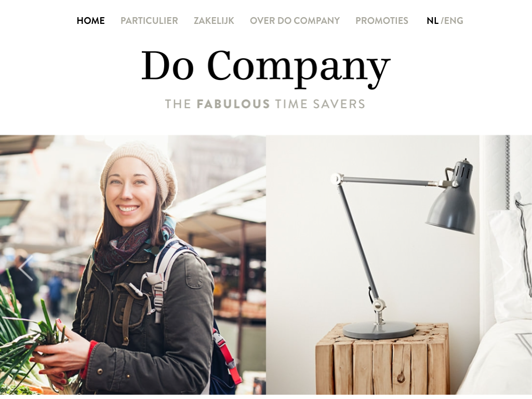The height and width of the screenshot is (399, 532).
Task: Switch site language to ENG
Action: pos(454,21)
